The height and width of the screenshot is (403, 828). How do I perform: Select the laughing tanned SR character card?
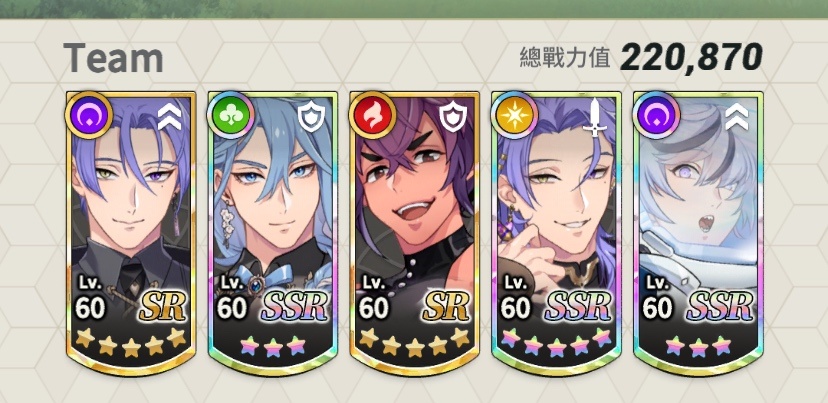415,233
